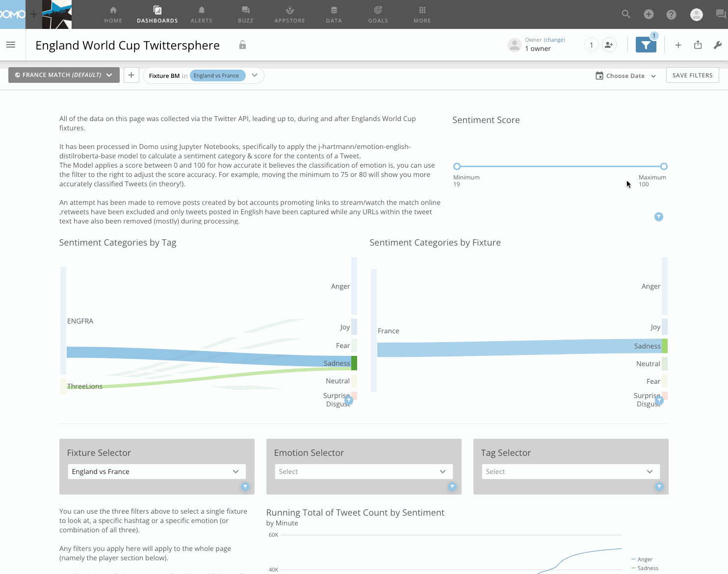Click the help question mark icon
728x574 pixels.
point(671,14)
